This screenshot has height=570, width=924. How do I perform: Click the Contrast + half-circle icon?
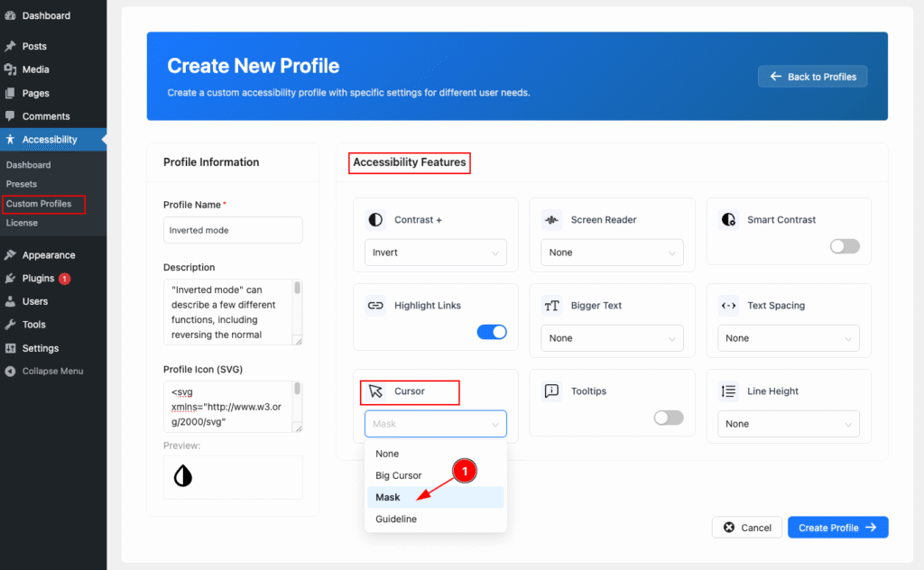coord(374,220)
